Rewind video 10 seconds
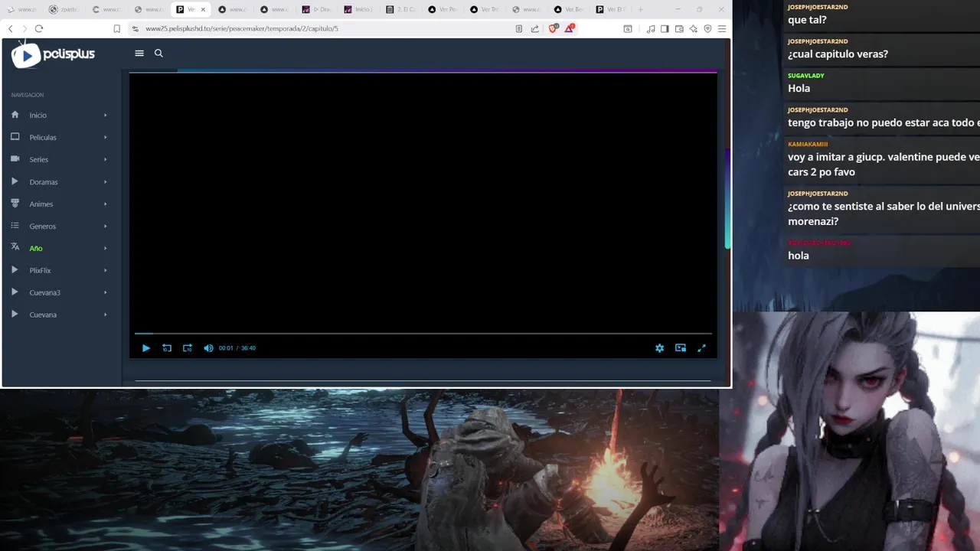The width and height of the screenshot is (980, 551). click(x=167, y=348)
